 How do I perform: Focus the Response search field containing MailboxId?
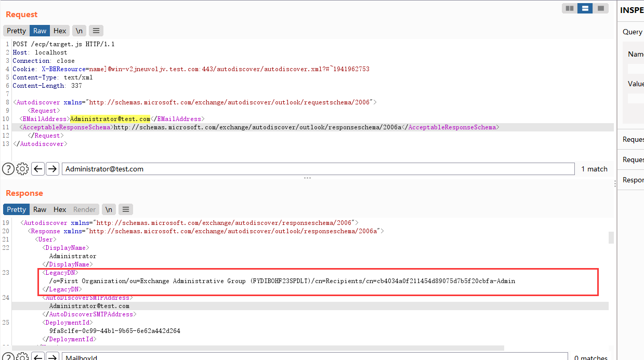314,357
